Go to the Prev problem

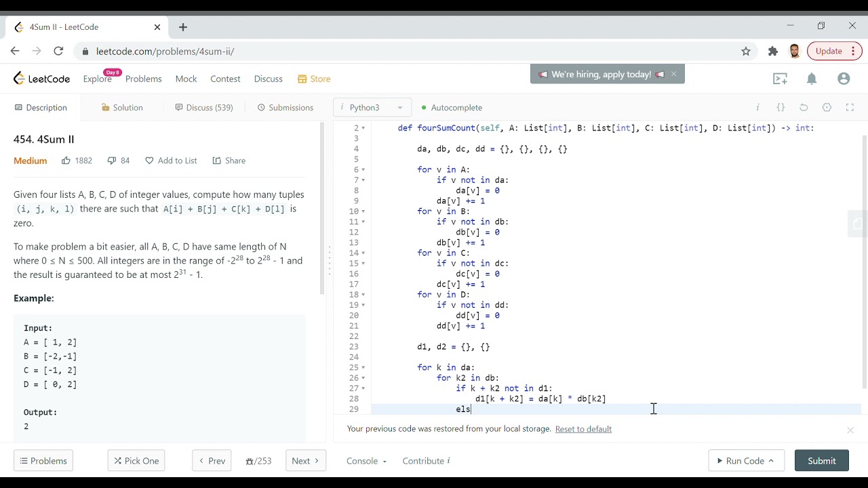point(212,461)
